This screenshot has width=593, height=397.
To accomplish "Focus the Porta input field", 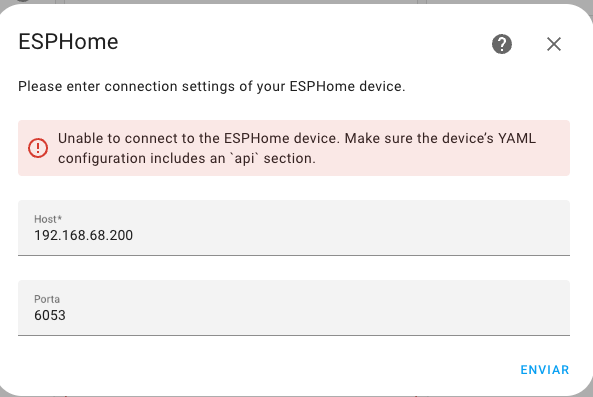I will pyautogui.click(x=294, y=308).
